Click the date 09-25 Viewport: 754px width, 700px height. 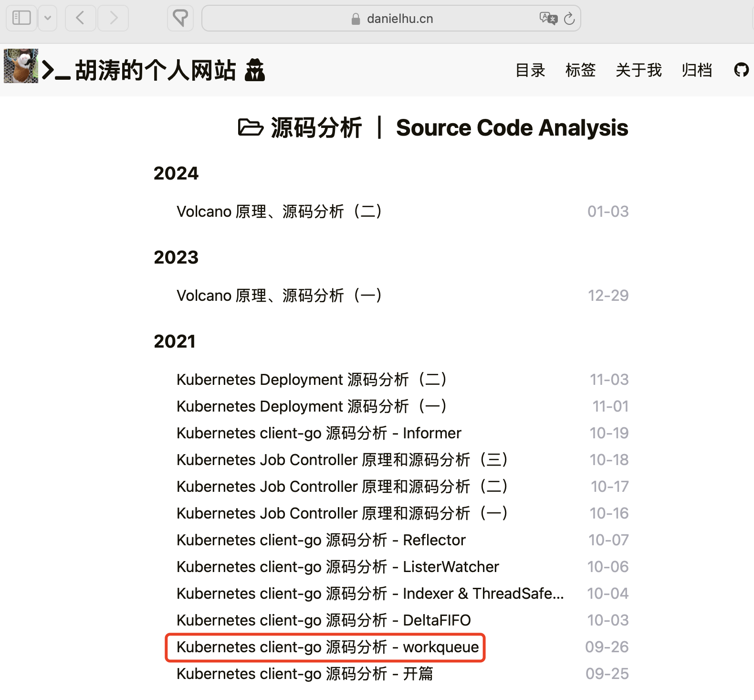pos(607,673)
